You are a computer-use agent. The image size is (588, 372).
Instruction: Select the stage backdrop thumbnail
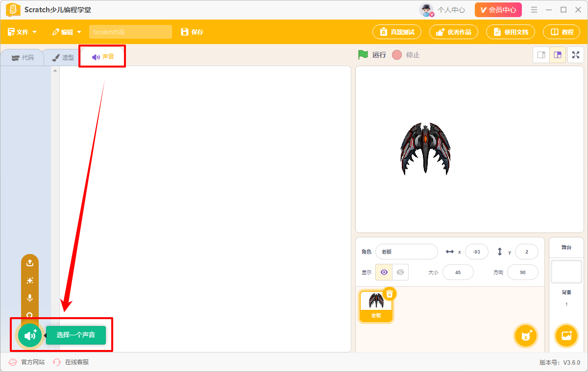tap(566, 272)
